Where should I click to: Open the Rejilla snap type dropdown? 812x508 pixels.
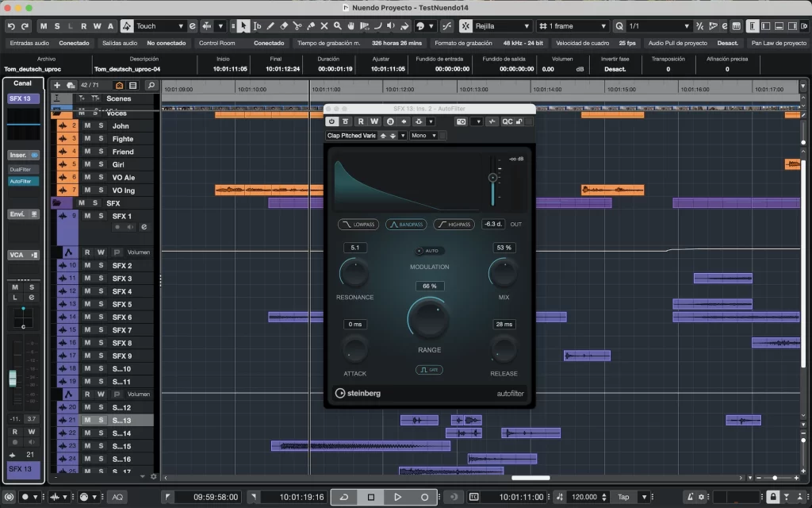503,26
